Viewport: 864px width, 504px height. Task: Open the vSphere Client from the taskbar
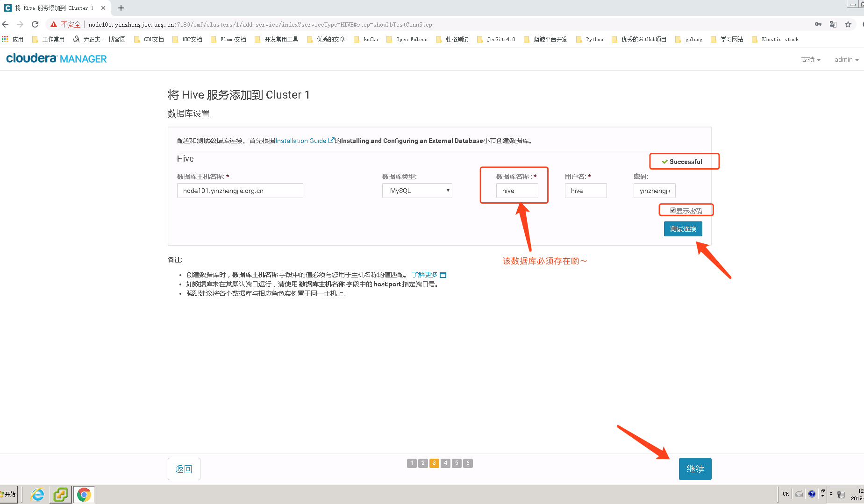pyautogui.click(x=60, y=494)
